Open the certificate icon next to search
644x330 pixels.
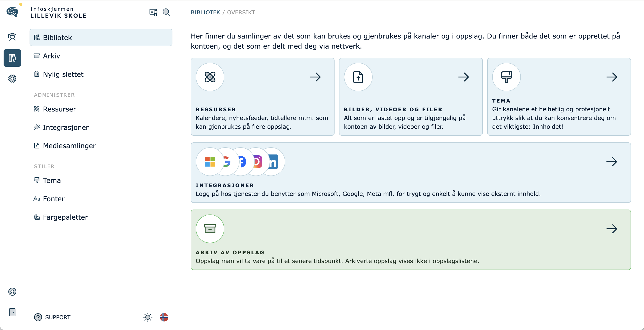(153, 12)
